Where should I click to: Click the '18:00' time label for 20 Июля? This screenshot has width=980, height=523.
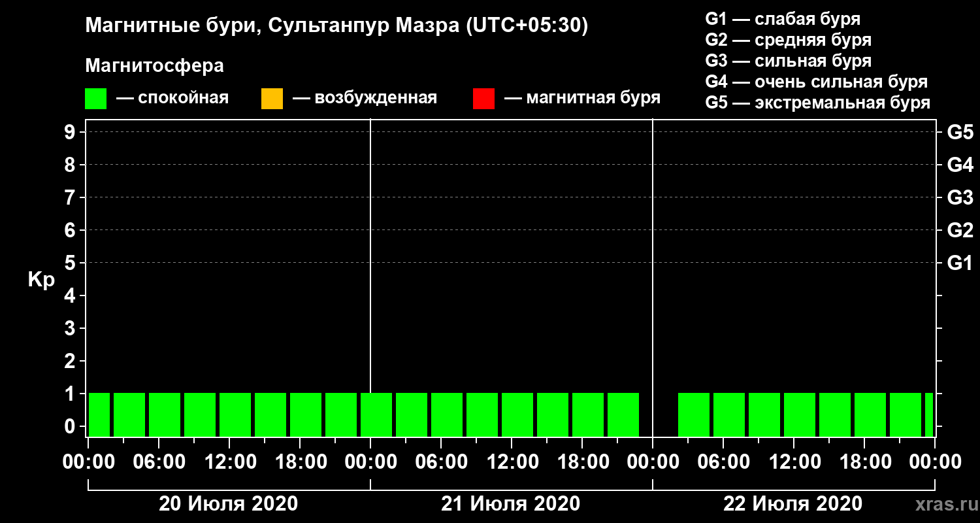pos(300,462)
